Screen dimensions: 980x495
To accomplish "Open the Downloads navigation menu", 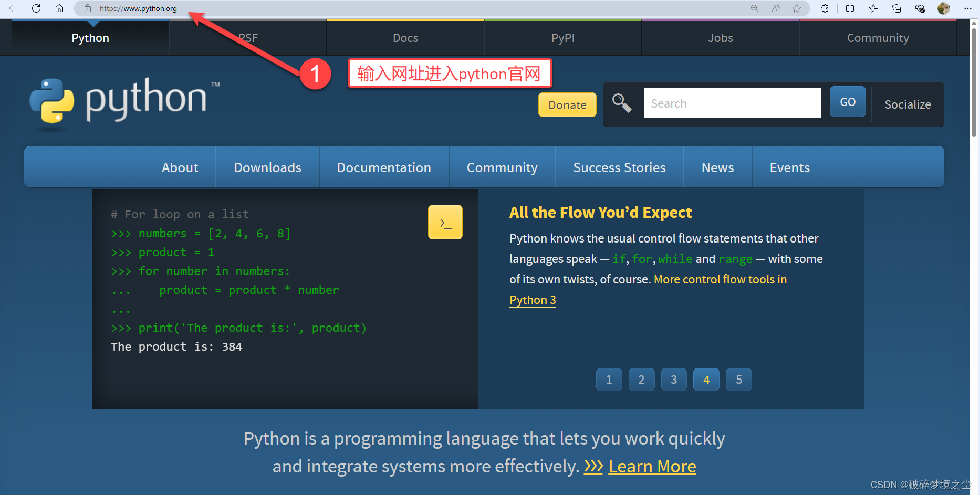I will 268,167.
